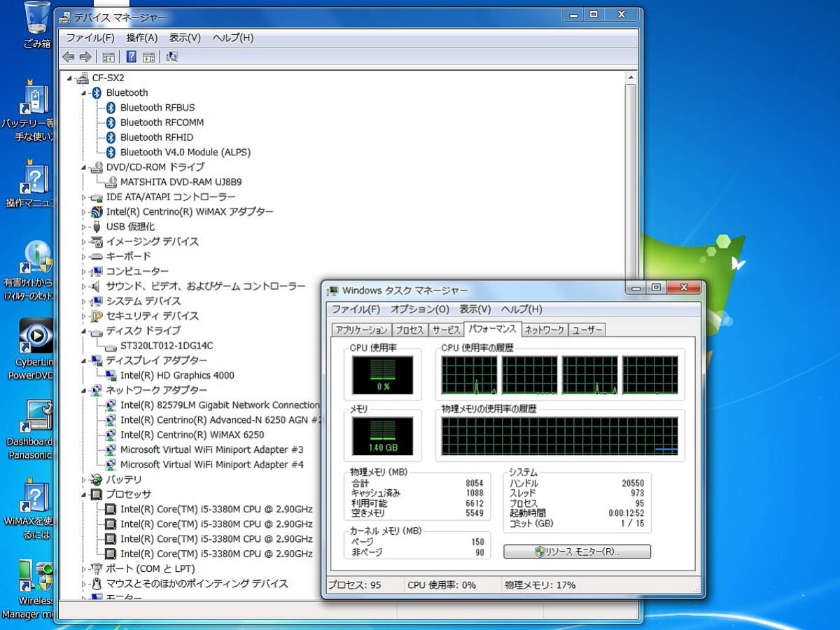Expand the バッテリ (battery) category
The width and height of the screenshot is (840, 630).
[x=84, y=479]
